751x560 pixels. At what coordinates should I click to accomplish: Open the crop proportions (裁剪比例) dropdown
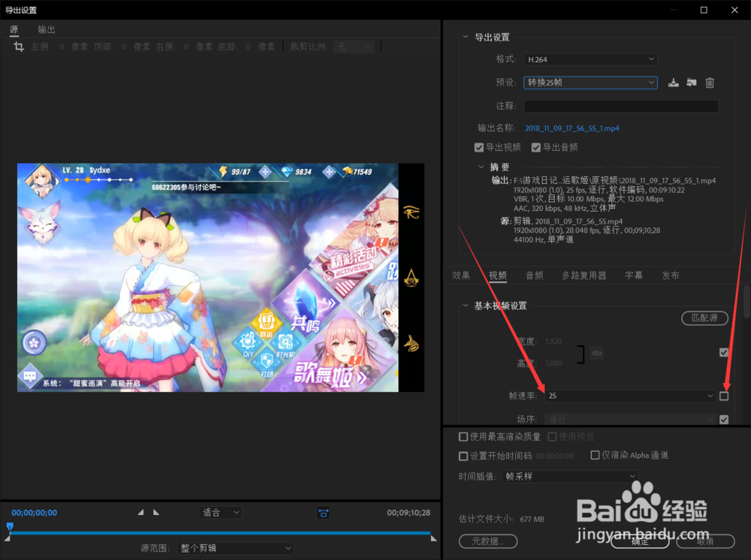coord(354,47)
